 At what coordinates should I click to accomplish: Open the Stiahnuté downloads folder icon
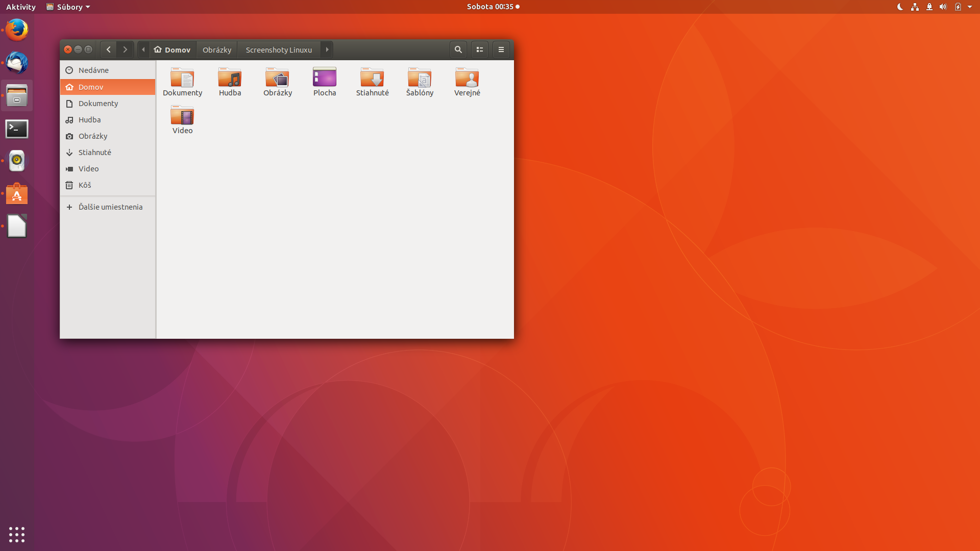click(x=372, y=78)
